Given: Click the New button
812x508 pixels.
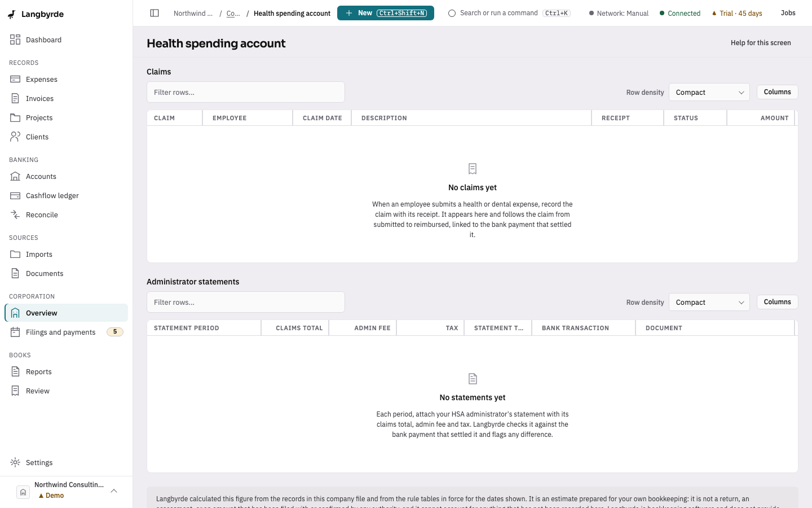Looking at the screenshot, I should coord(386,13).
